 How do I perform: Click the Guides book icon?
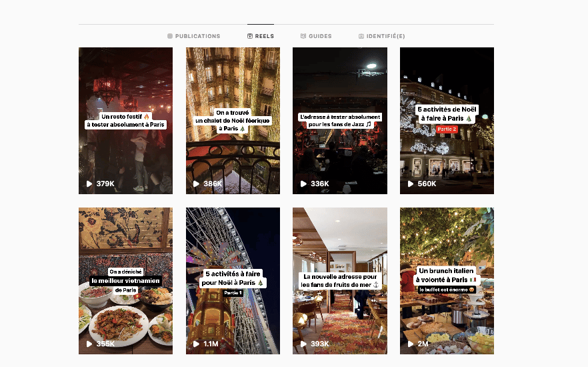pos(303,36)
